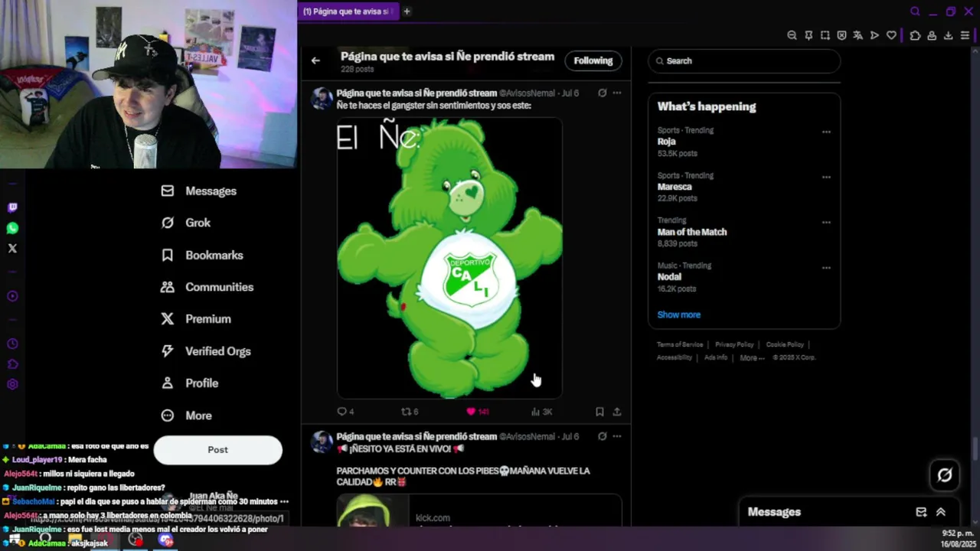980x551 pixels.
Task: Open the Privacy Policy link
Action: pos(734,344)
